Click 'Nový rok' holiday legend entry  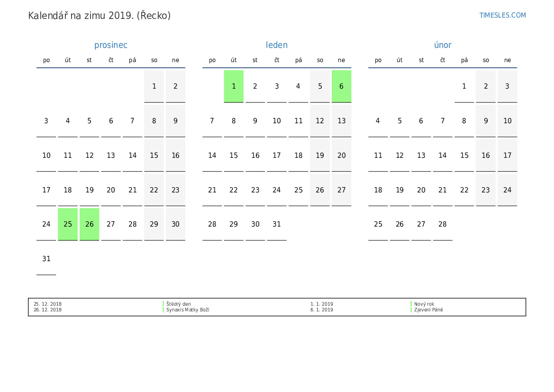(x=424, y=304)
